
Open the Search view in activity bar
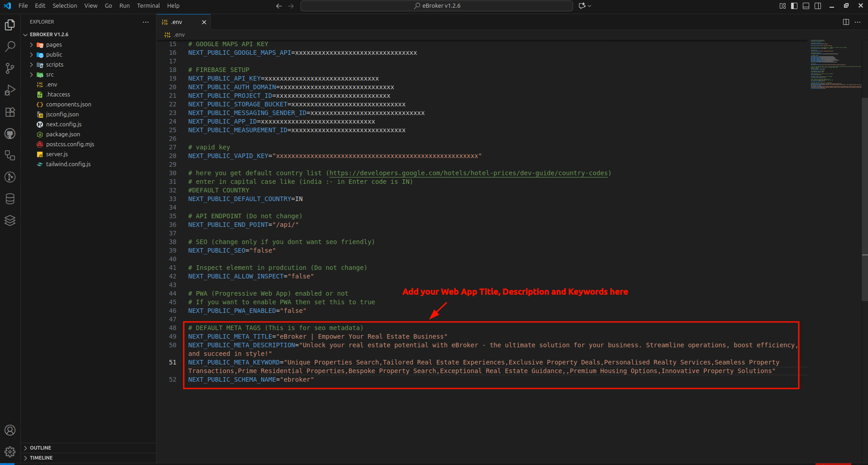[x=10, y=46]
